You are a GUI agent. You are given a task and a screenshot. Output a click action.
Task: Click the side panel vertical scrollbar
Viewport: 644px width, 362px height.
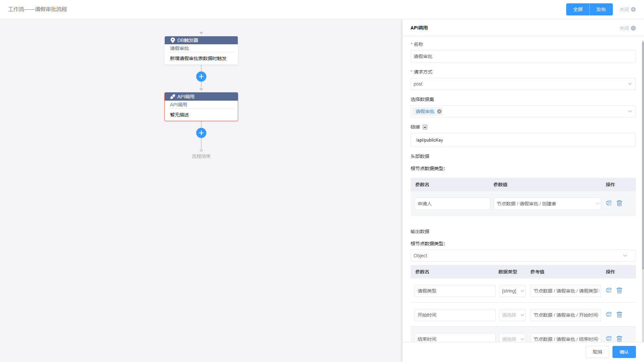[x=643, y=155]
